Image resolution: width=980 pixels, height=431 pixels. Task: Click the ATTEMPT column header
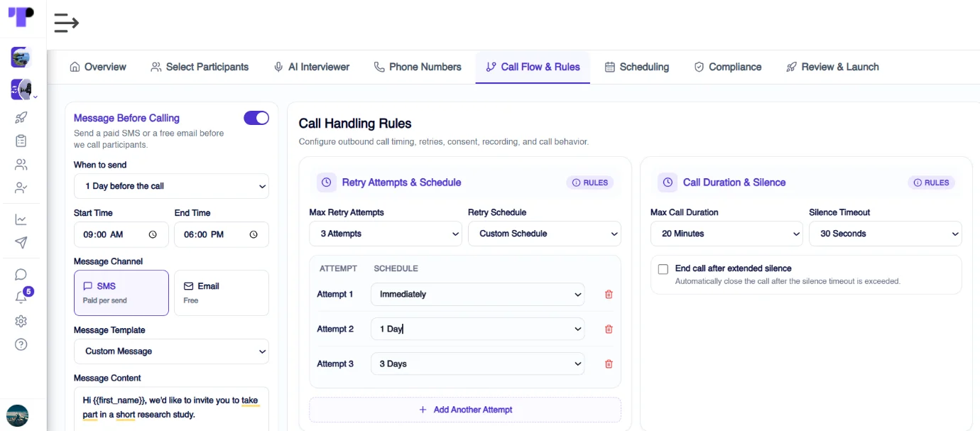pyautogui.click(x=338, y=268)
